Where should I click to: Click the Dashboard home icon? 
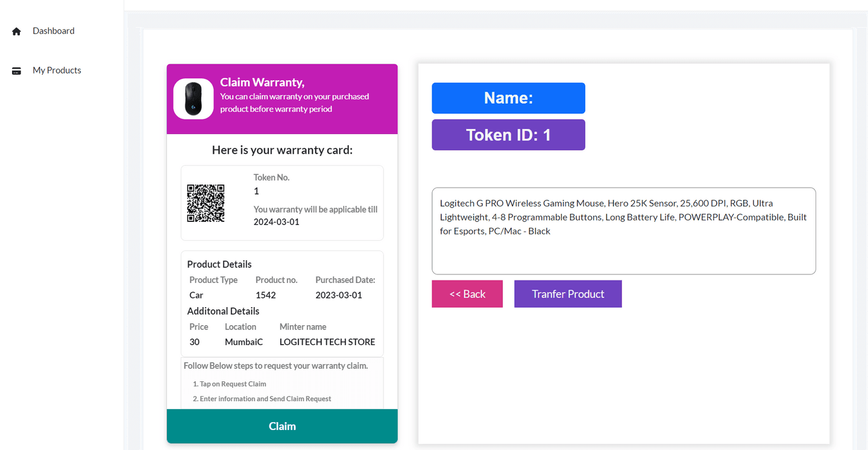coord(16,31)
